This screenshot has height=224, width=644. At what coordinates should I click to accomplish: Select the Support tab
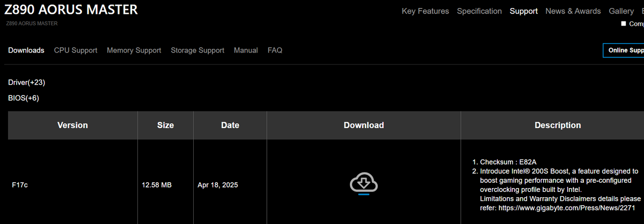[x=524, y=11]
